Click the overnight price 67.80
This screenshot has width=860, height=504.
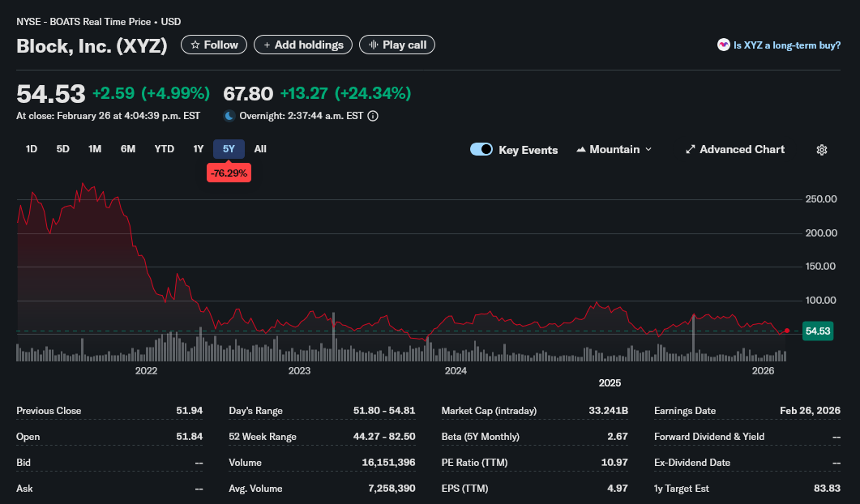point(248,94)
